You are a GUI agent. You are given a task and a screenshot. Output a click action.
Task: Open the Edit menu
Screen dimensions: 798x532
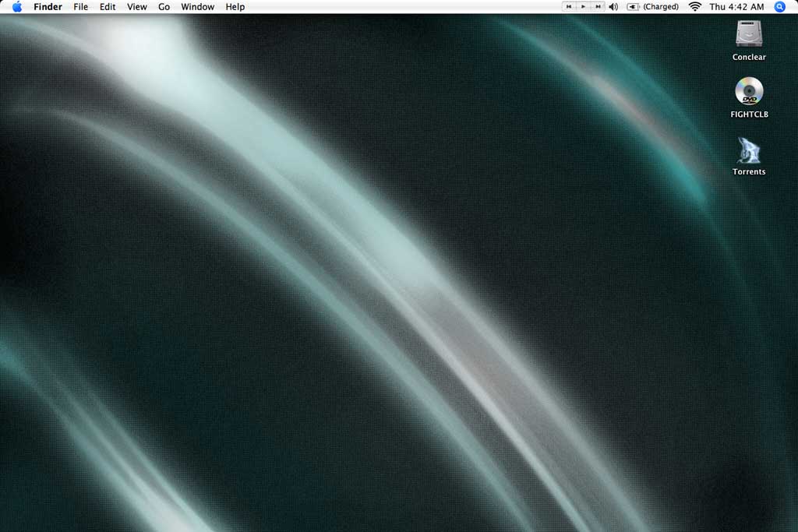tap(108, 7)
